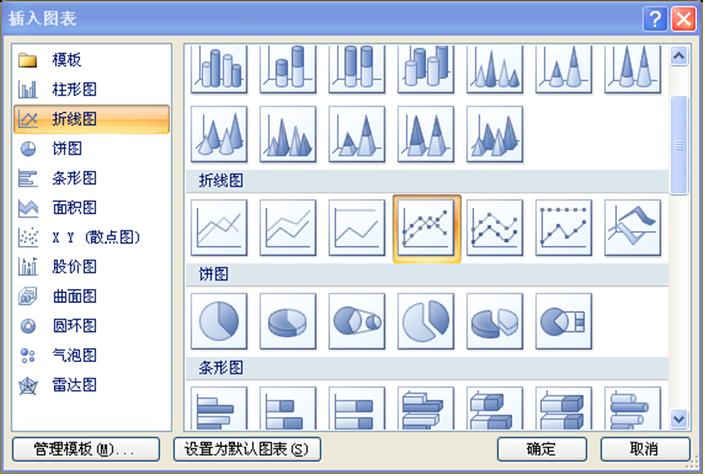
Task: Select the 饼图 category
Action: 92,149
